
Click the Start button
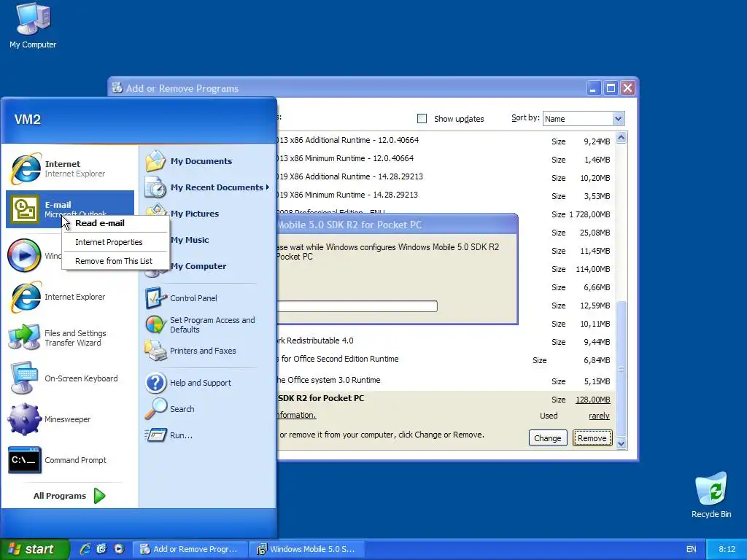pos(34,549)
